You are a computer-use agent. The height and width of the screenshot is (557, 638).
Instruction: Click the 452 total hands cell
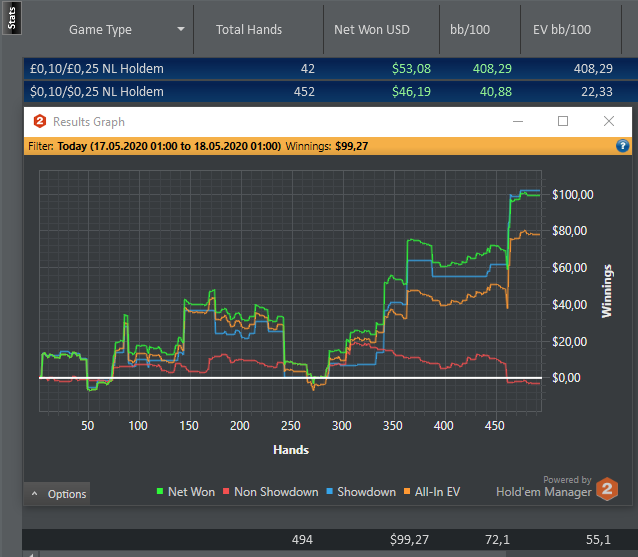[304, 92]
